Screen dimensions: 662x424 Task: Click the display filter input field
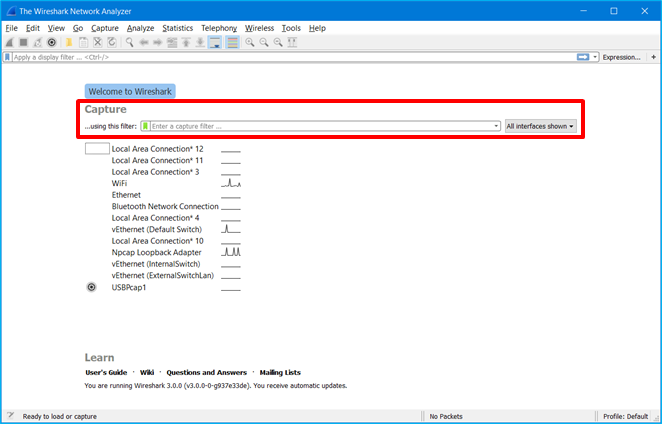click(294, 57)
